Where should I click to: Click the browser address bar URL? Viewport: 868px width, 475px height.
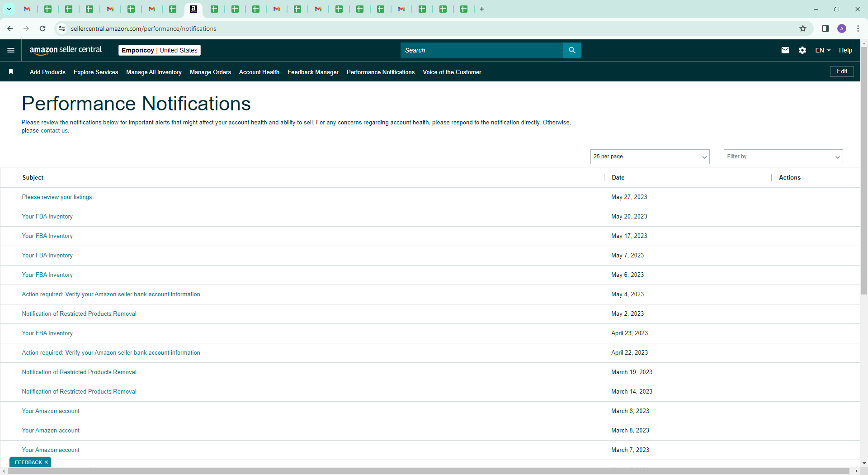click(143, 28)
